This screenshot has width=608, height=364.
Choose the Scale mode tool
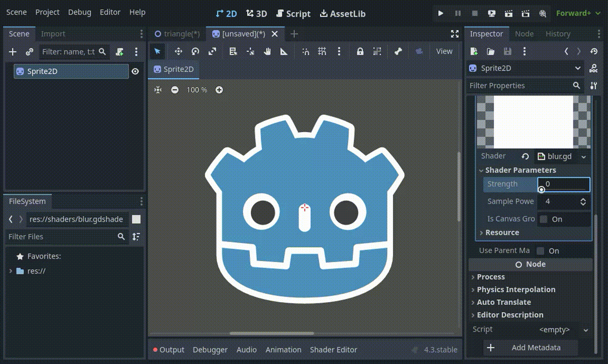point(212,51)
